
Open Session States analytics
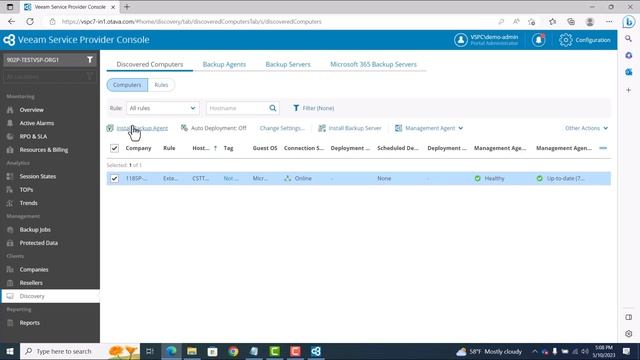click(38, 176)
